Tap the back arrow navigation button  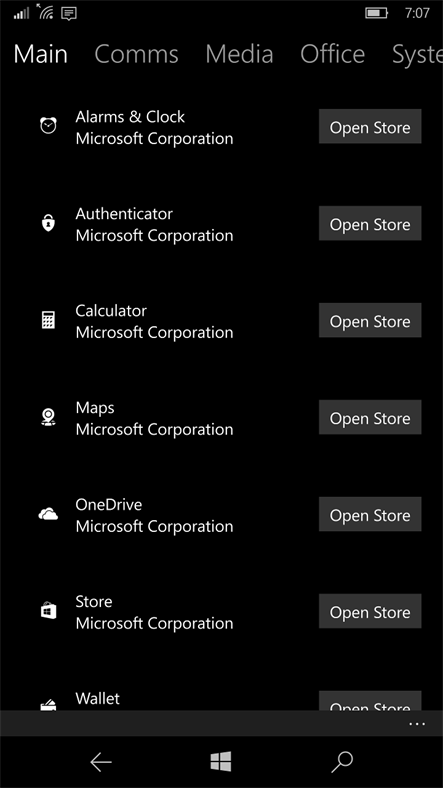tap(100, 762)
